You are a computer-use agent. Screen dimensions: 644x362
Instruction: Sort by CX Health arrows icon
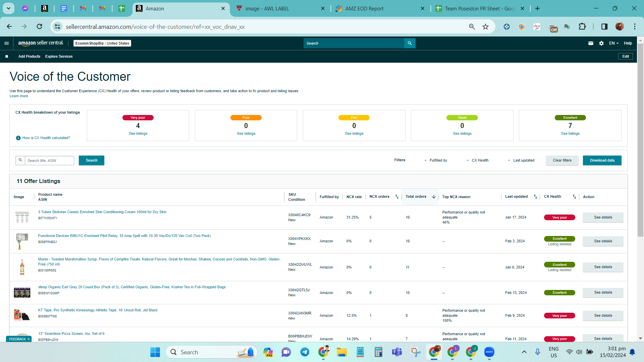[574, 197]
